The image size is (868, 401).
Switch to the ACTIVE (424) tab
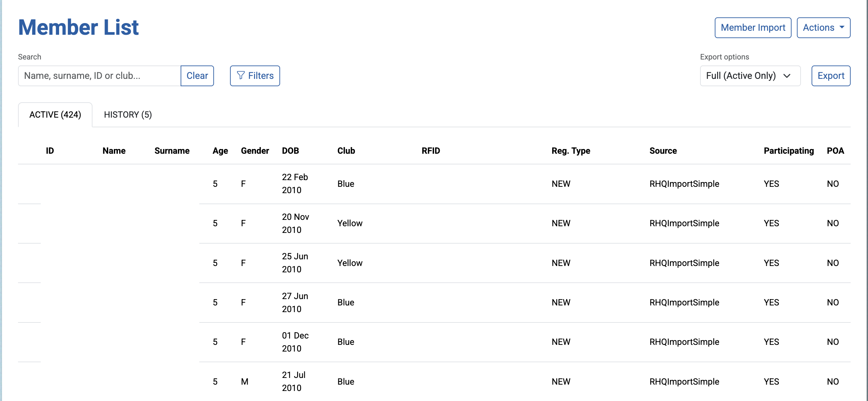click(55, 115)
